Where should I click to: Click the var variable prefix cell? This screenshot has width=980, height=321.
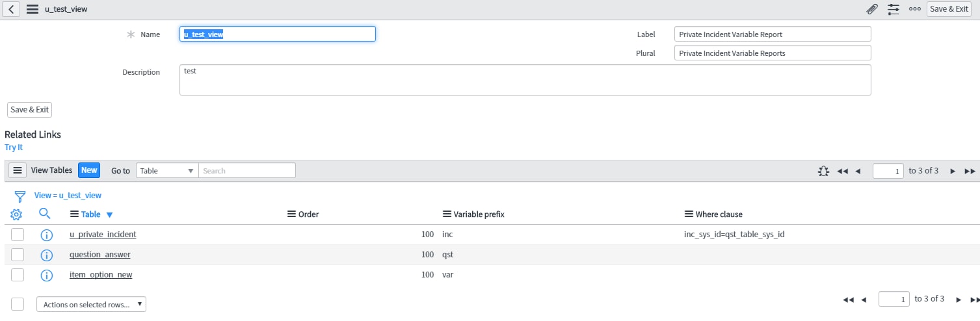(447, 275)
